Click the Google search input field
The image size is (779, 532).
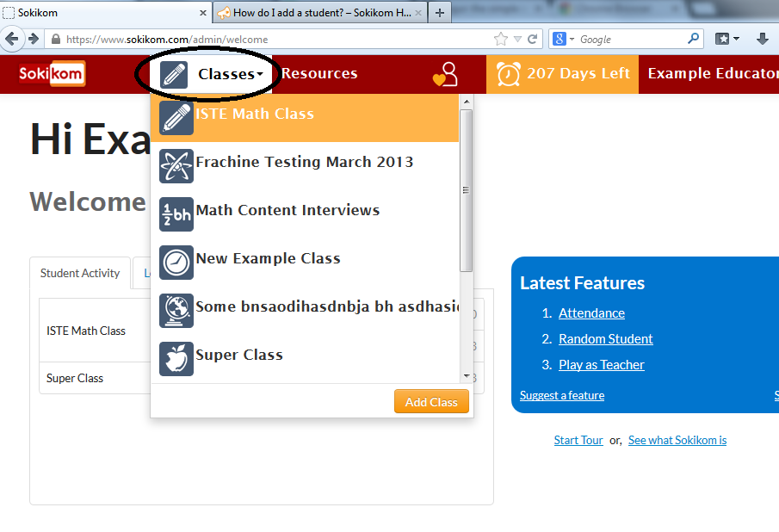[x=631, y=39]
